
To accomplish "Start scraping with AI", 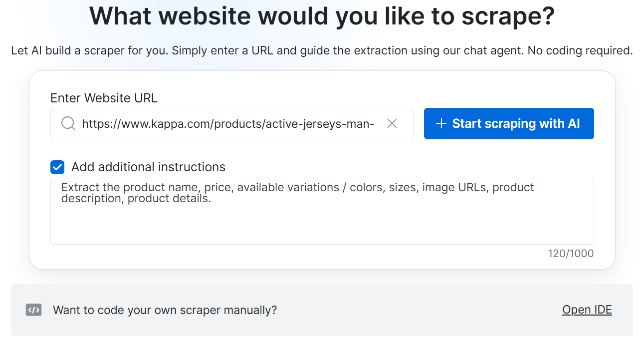I will tap(509, 123).
